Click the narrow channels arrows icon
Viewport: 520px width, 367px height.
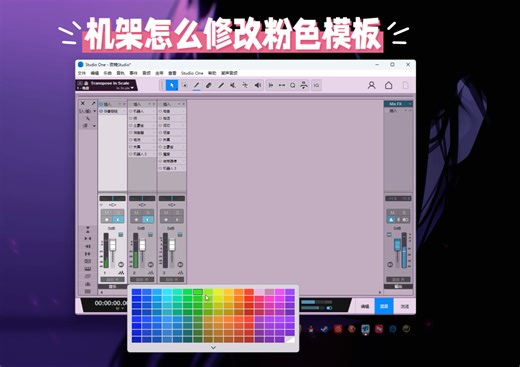pyautogui.click(x=88, y=238)
